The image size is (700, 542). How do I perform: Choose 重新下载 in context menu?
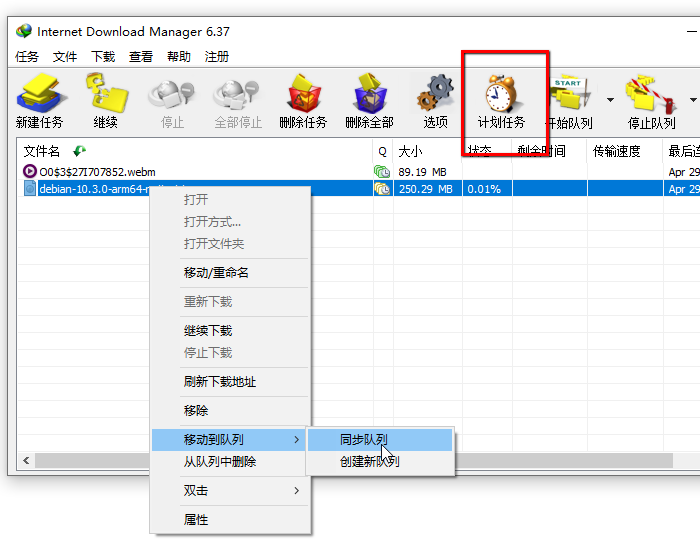[x=230, y=302]
